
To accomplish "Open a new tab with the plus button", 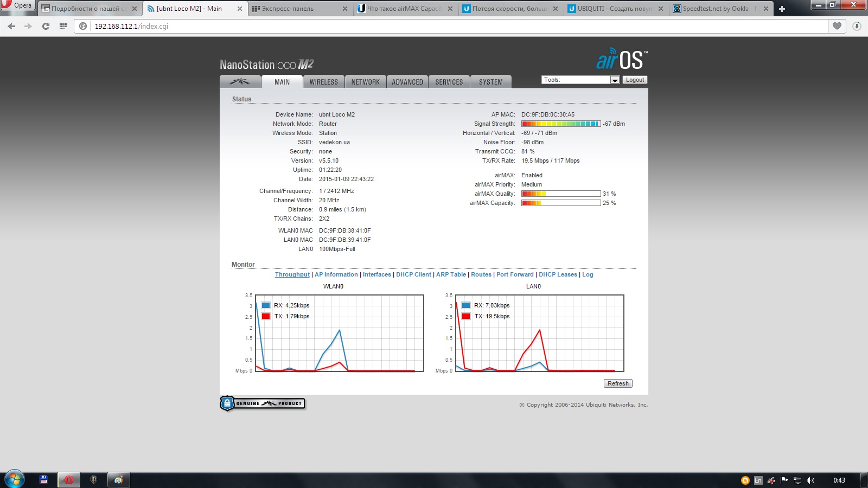I will click(782, 9).
